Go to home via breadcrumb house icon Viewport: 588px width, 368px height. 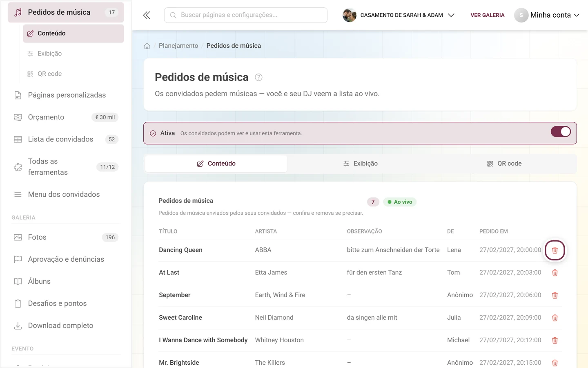(x=147, y=46)
